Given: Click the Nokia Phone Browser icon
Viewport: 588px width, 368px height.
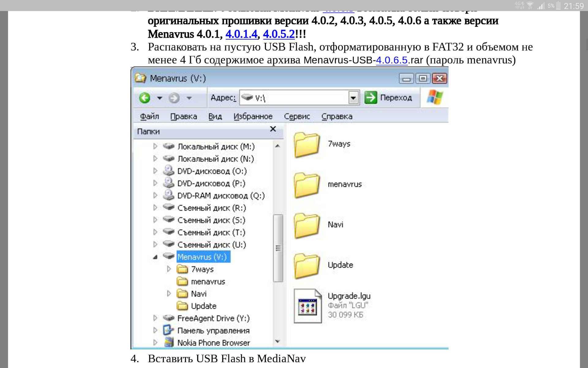Looking at the screenshot, I should point(168,342).
